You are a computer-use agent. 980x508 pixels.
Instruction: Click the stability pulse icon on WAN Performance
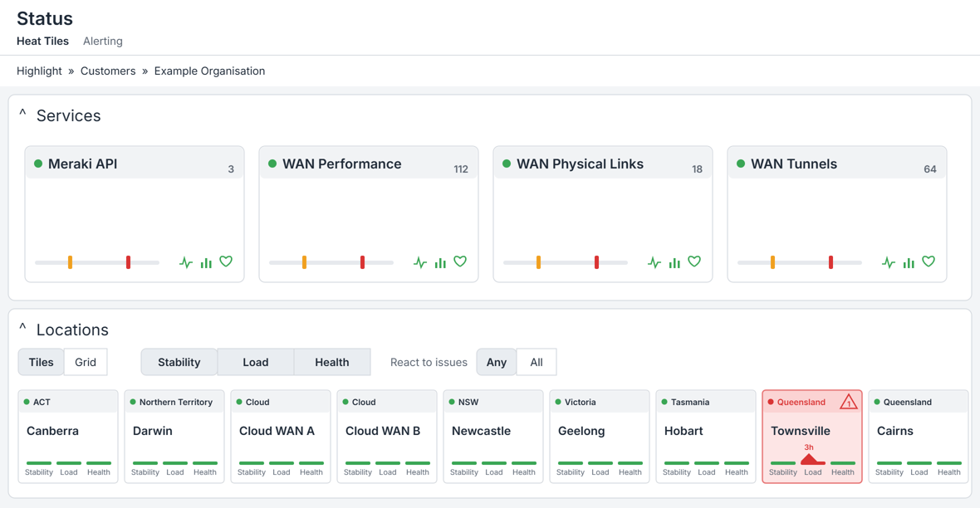[420, 262]
